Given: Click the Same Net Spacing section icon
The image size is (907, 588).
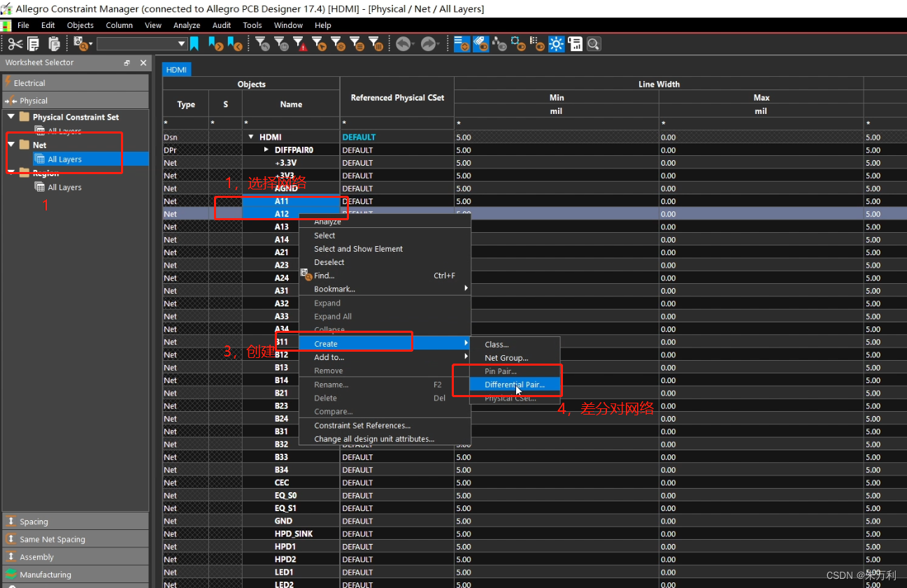Looking at the screenshot, I should pos(10,538).
